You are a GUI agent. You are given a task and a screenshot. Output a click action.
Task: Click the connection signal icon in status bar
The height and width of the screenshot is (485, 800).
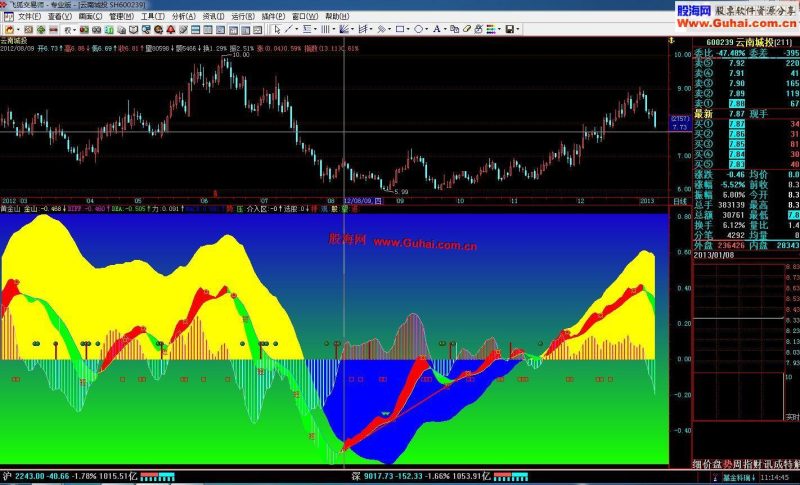pyautogui.click(x=715, y=478)
